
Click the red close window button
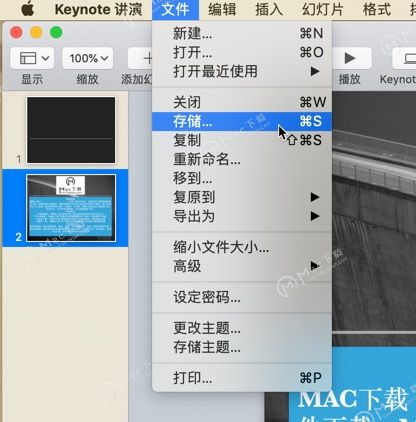(16, 32)
